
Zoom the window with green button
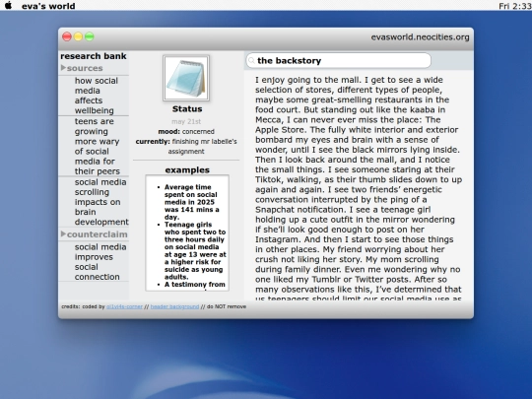90,36
